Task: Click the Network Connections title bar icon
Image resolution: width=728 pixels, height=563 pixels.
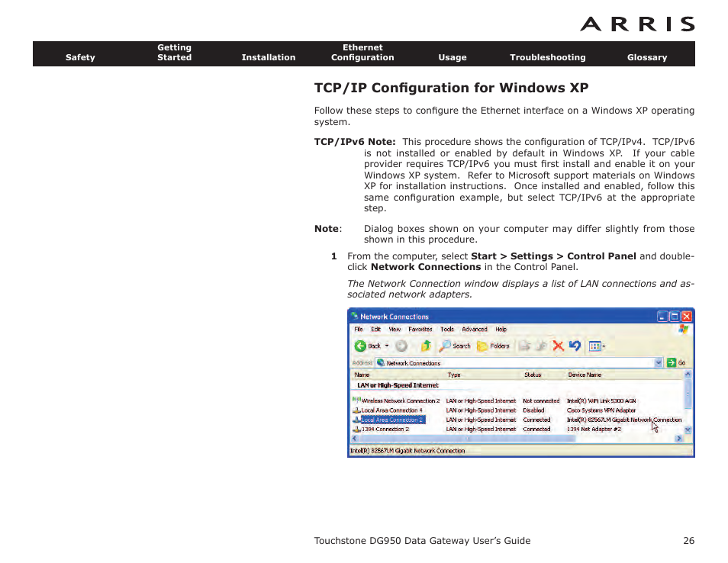Action: tap(354, 316)
